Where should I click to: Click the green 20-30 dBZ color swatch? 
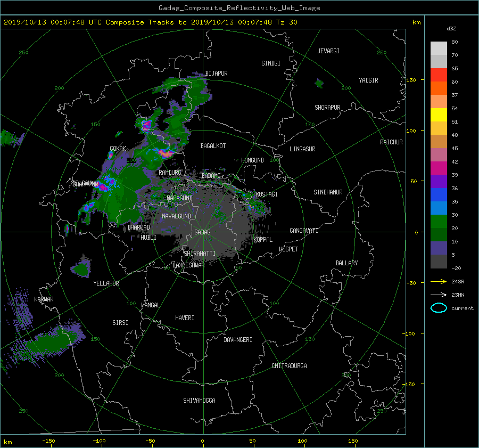(x=439, y=222)
